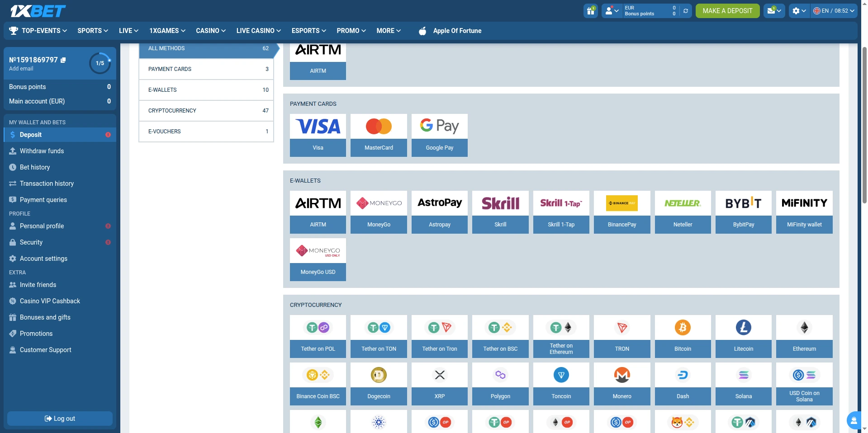Filter by Cryptocurrency payment methods
The width and height of the screenshot is (868, 433).
[206, 111]
